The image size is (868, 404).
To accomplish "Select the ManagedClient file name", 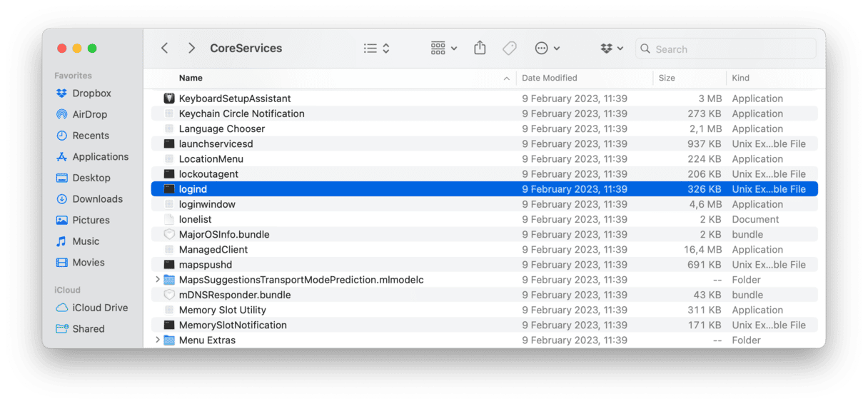I will click(213, 250).
